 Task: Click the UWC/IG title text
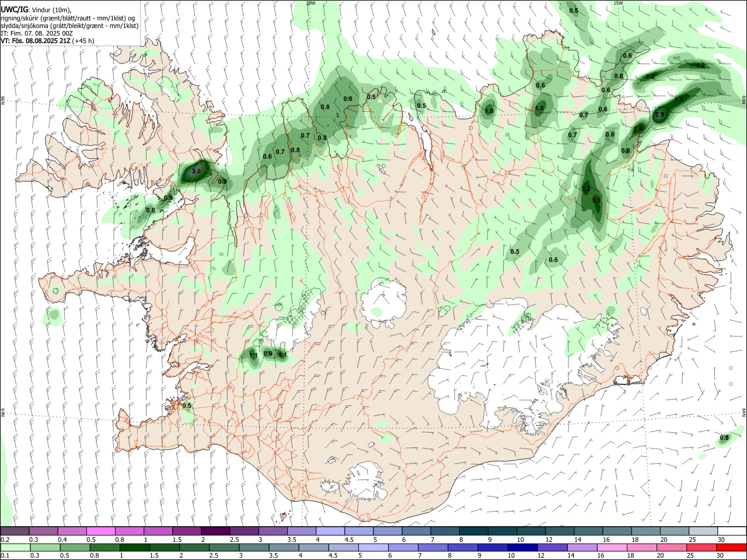click(14, 9)
